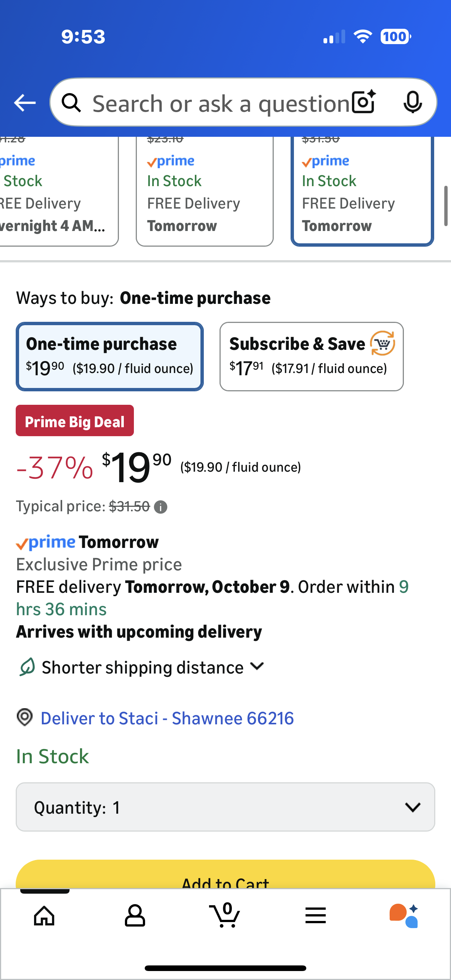Open the Quantity dropdown

(x=225, y=807)
